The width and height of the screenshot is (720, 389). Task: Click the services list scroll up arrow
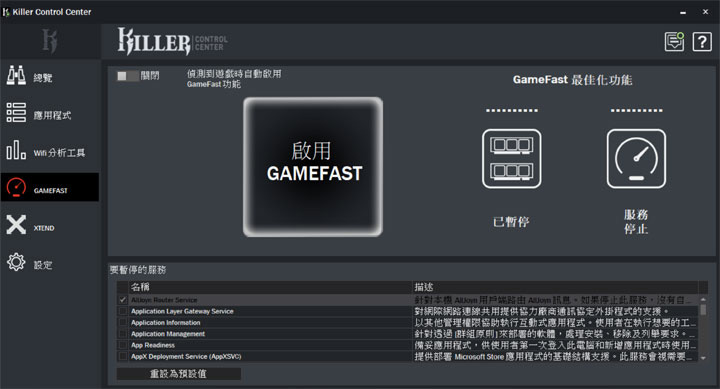(703, 299)
